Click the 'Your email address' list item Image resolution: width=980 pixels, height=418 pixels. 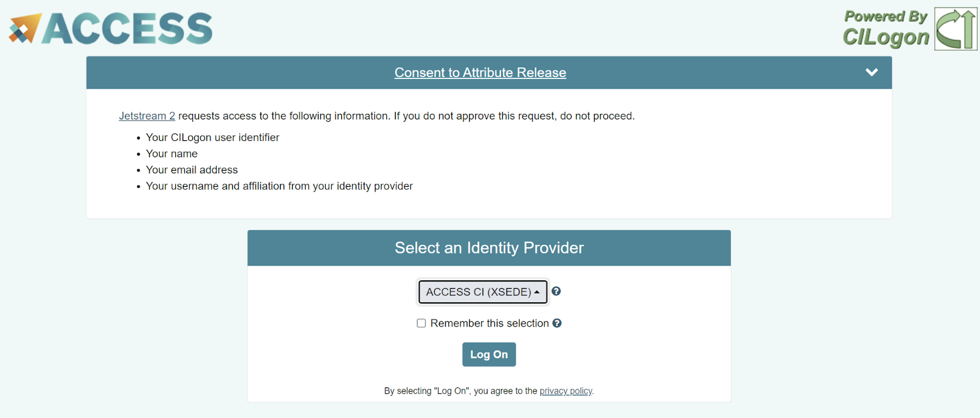192,170
